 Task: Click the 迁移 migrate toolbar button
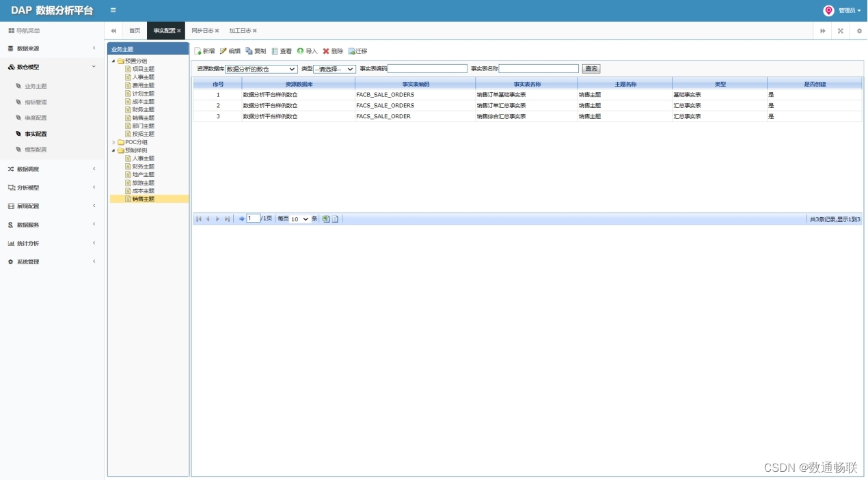(x=357, y=51)
